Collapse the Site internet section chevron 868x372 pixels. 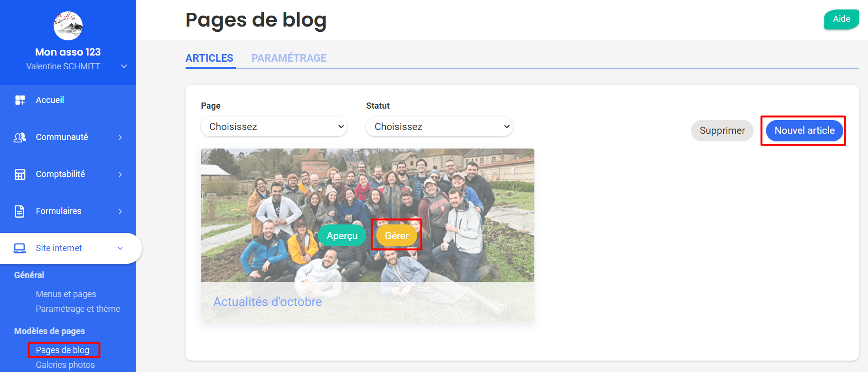121,248
